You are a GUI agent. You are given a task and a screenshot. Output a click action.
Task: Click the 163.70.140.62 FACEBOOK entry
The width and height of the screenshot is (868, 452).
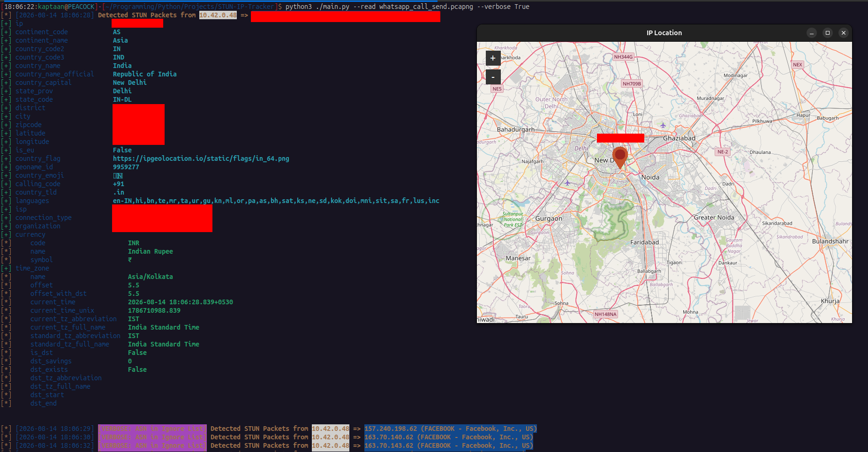pos(448,437)
